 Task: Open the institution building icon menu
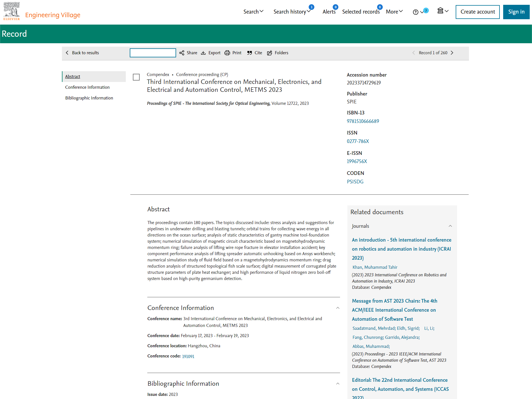click(x=443, y=11)
